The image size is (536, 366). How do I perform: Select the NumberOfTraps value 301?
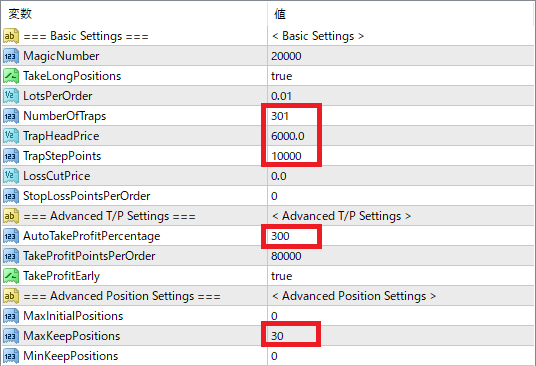click(x=280, y=116)
